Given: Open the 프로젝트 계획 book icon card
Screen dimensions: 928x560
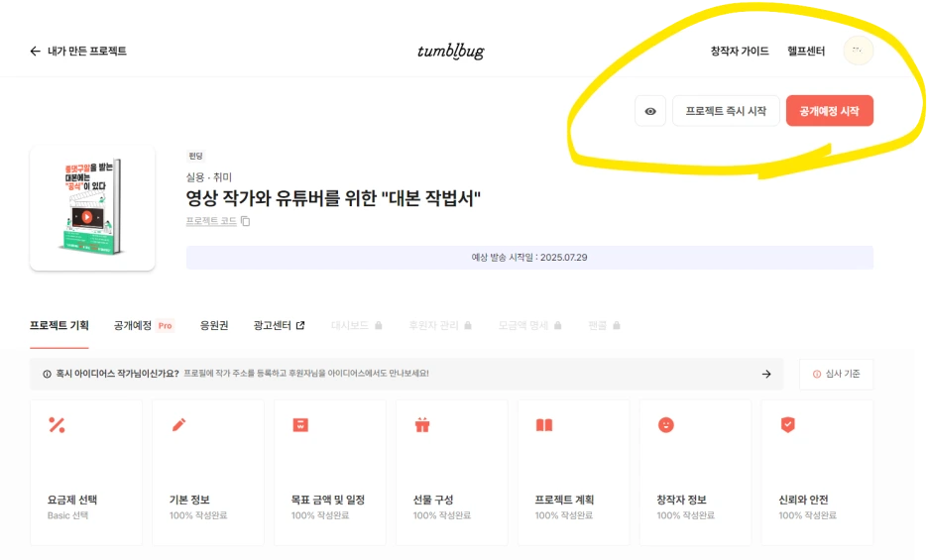Looking at the screenshot, I should click(x=574, y=473).
